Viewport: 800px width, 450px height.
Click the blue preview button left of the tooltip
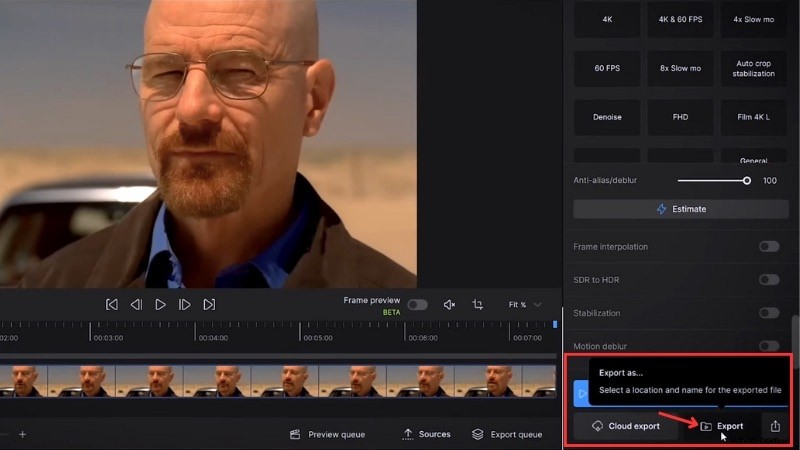pyautogui.click(x=581, y=393)
